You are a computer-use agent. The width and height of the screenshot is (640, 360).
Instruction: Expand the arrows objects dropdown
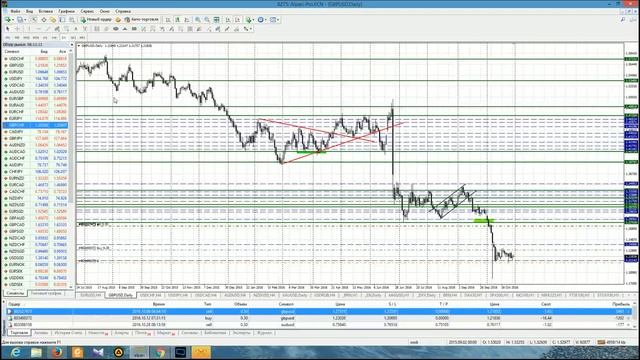[251, 29]
